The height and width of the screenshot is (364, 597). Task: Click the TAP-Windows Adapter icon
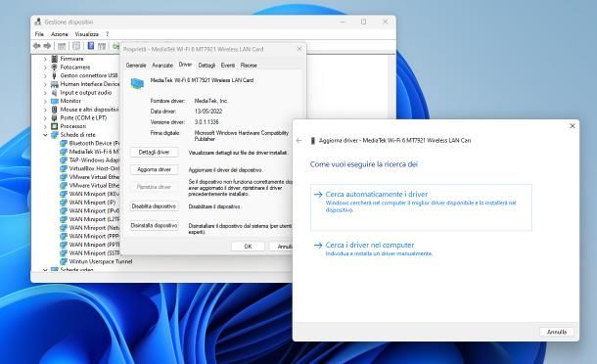pos(64,159)
